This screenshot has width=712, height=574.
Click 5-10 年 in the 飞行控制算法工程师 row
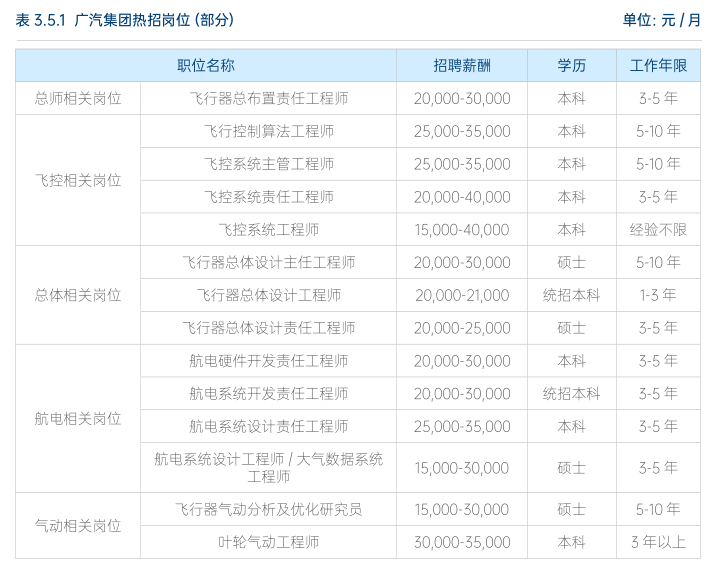(658, 131)
